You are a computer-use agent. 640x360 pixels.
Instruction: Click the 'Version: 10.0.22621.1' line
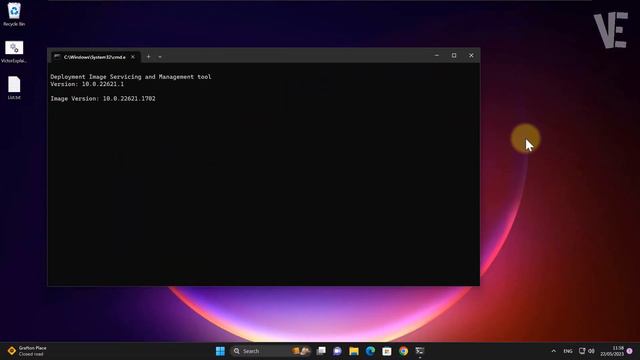87,84
